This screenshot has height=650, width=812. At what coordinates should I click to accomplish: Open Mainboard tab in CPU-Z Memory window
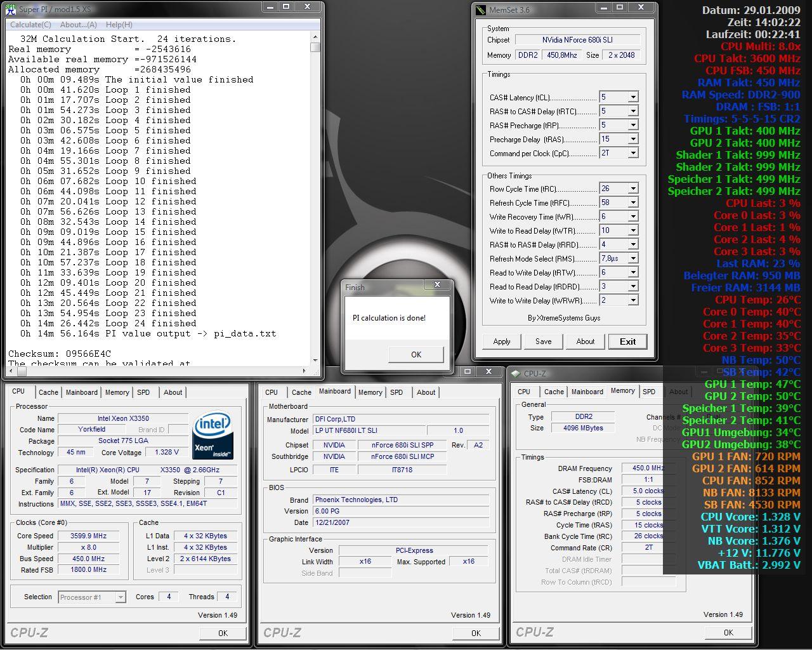click(x=587, y=392)
